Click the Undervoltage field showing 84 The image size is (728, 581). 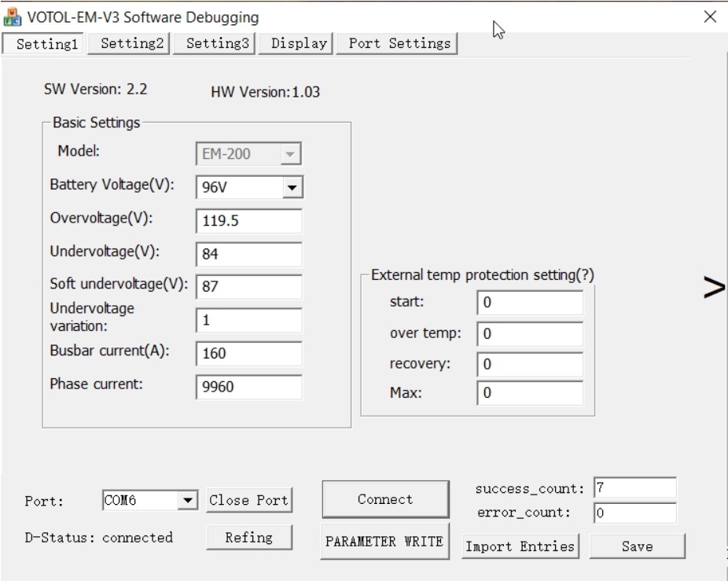click(249, 254)
